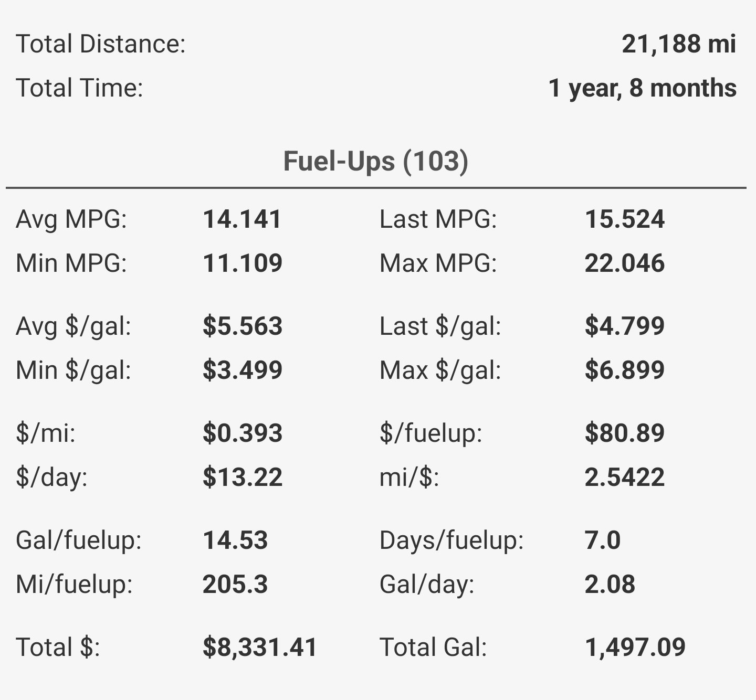Open the Fuel-Ups (103) section header
Screen dimensions: 756x700
[x=376, y=161]
